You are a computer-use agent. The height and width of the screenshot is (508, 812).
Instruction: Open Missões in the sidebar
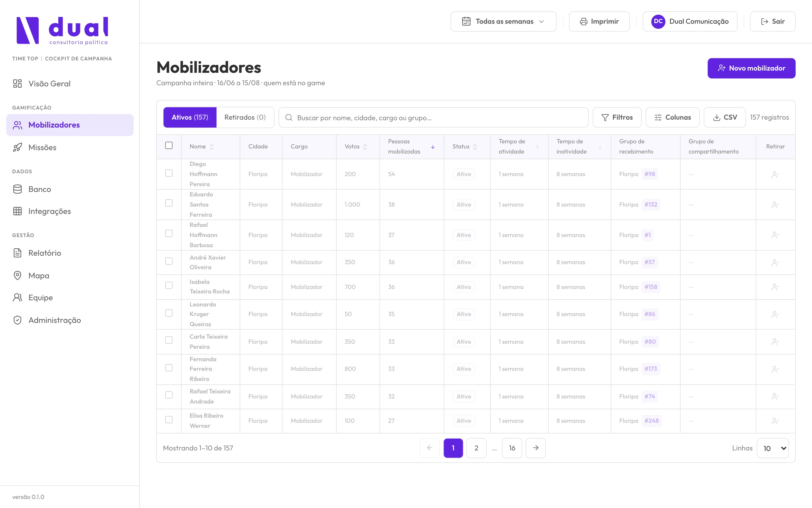coord(70,147)
